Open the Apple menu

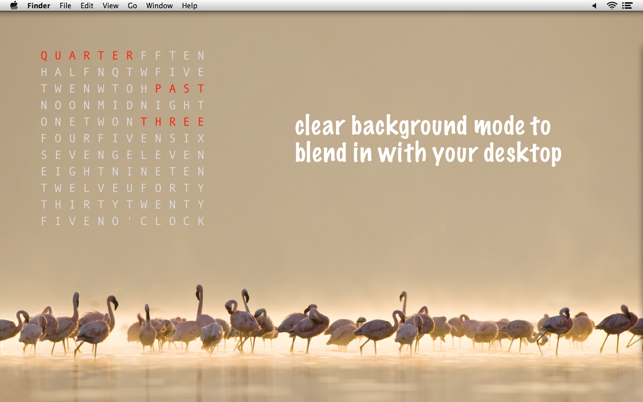click(x=14, y=5)
